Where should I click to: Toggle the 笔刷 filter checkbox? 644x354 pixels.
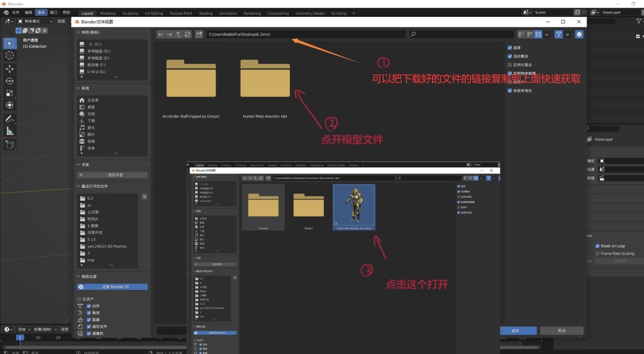point(89,320)
